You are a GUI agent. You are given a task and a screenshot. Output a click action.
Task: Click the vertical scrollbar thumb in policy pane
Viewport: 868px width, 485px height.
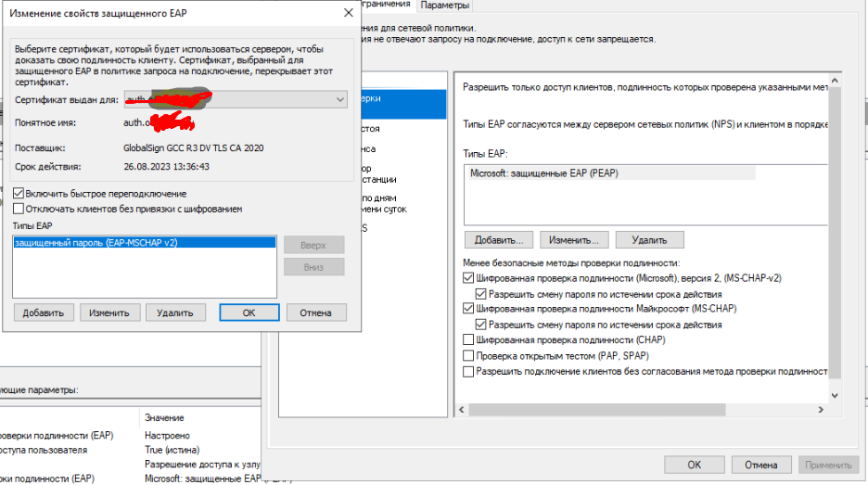coord(835,233)
